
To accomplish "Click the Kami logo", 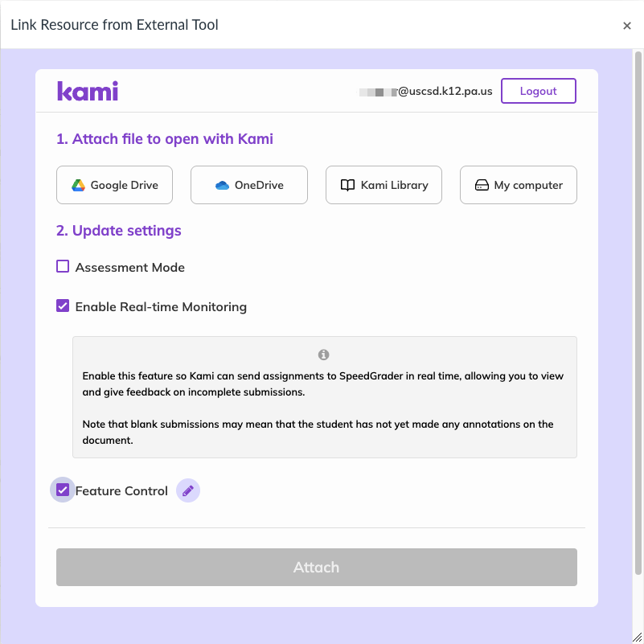I will coord(88,91).
